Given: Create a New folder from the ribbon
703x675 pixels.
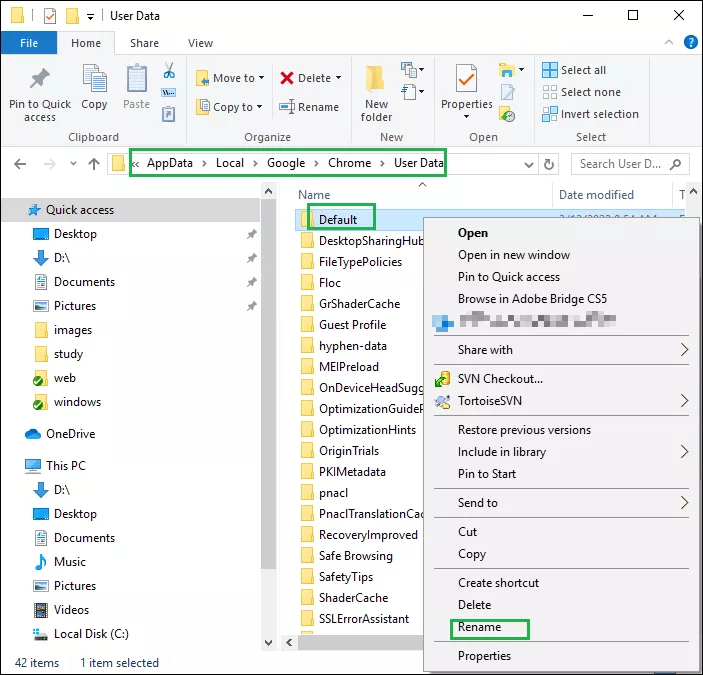Looking at the screenshot, I should coord(376,94).
